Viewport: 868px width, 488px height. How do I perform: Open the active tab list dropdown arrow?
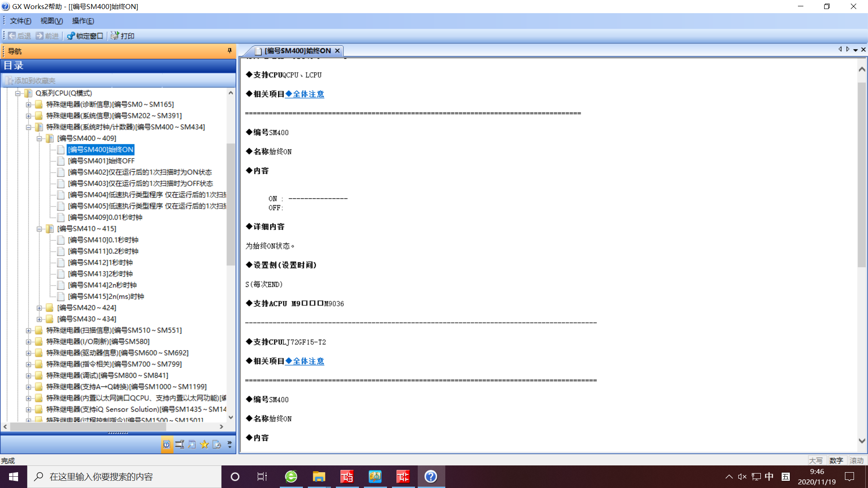(855, 50)
